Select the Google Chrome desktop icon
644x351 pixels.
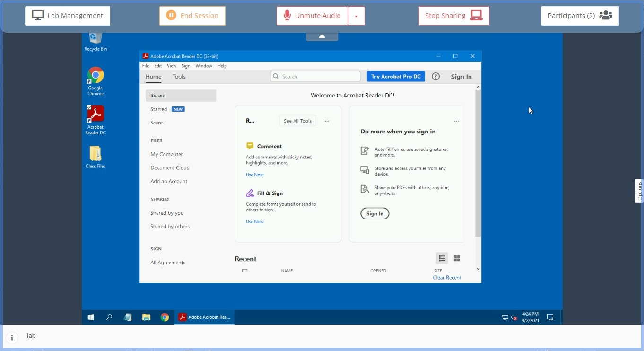pyautogui.click(x=96, y=80)
